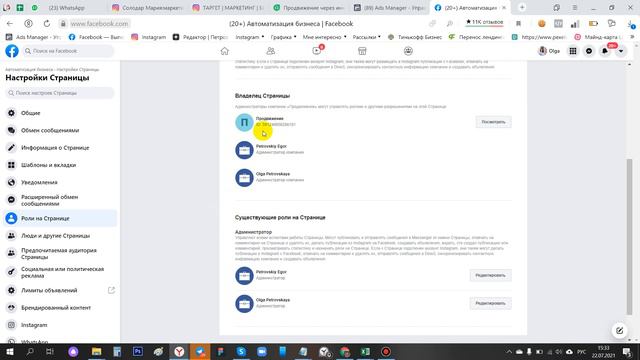This screenshot has height=360, width=640.
Task: Open the Marketplace icon
Action: tap(362, 51)
